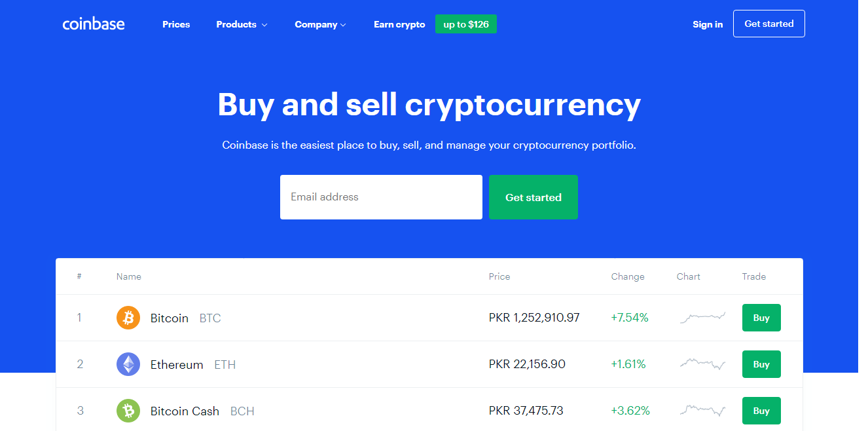The height and width of the screenshot is (431, 868).
Task: Click the green Get started button
Action: [x=533, y=197]
